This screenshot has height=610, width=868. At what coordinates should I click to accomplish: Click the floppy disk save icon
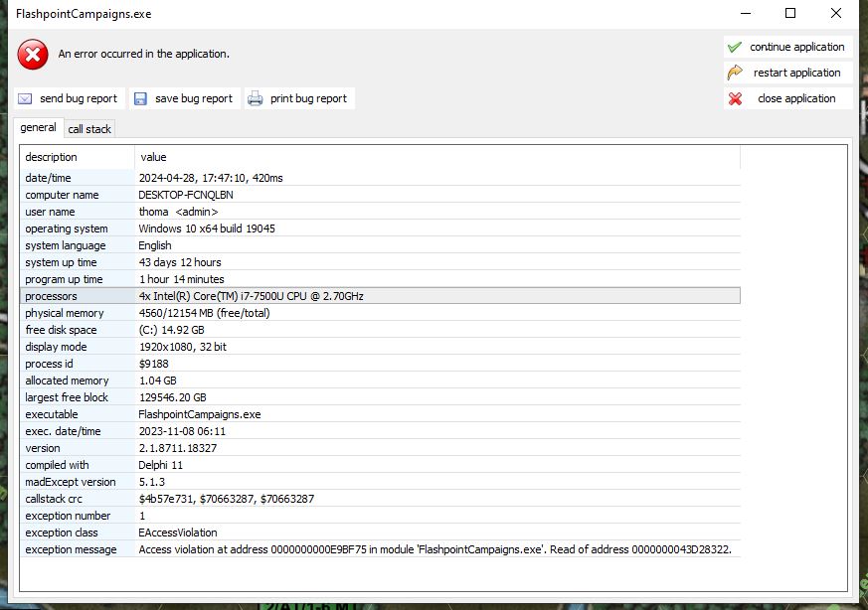[140, 99]
